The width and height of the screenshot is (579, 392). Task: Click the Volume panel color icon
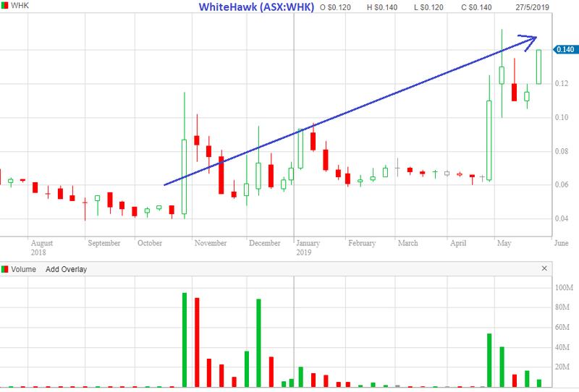click(4, 269)
